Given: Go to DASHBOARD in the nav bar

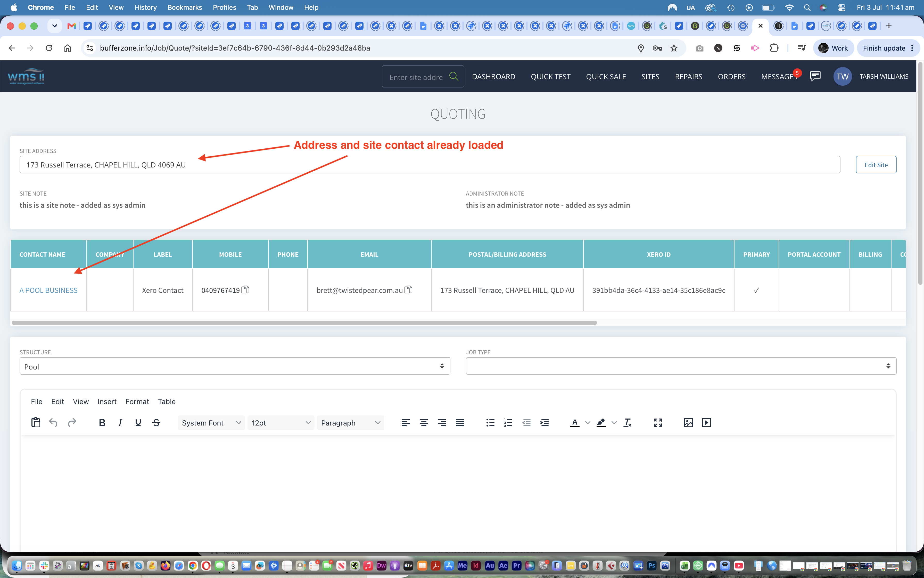Looking at the screenshot, I should (494, 76).
